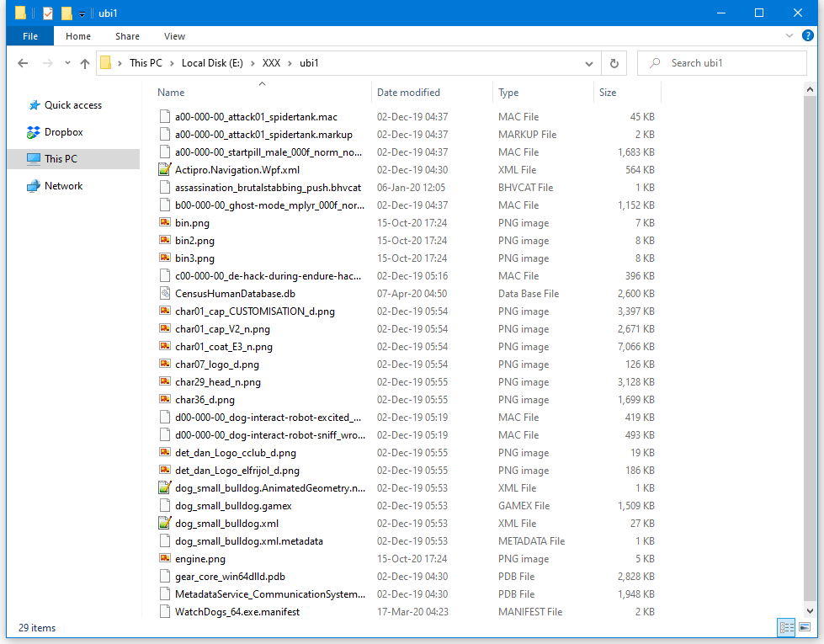Switch to Large icons view in status bar
The image size is (824, 644).
click(805, 627)
